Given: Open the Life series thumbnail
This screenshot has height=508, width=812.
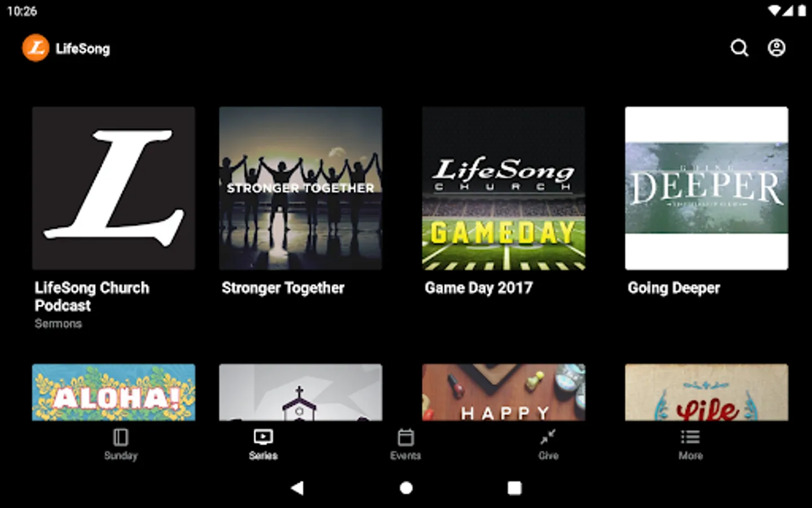Looking at the screenshot, I should [x=707, y=392].
